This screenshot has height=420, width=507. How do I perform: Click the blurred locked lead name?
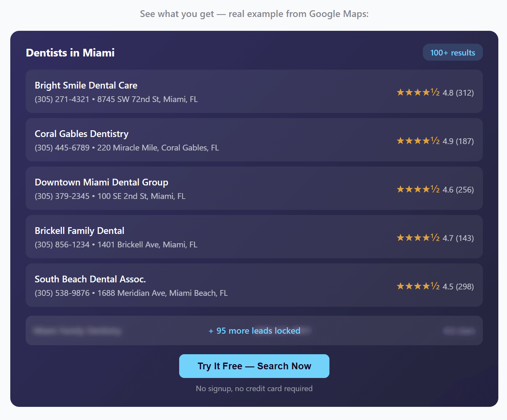(x=77, y=331)
